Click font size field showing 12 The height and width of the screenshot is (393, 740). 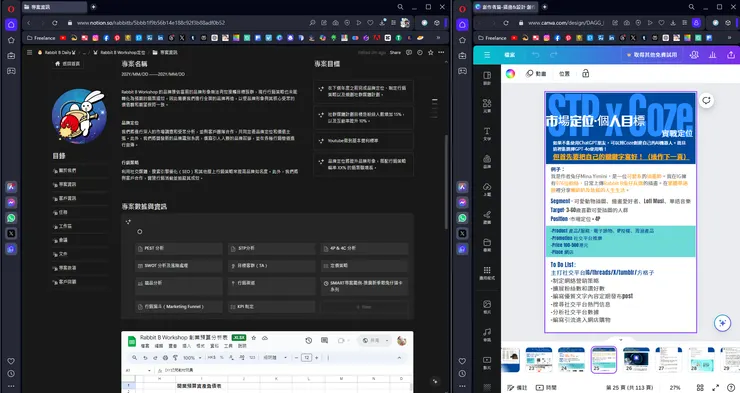(x=307, y=358)
